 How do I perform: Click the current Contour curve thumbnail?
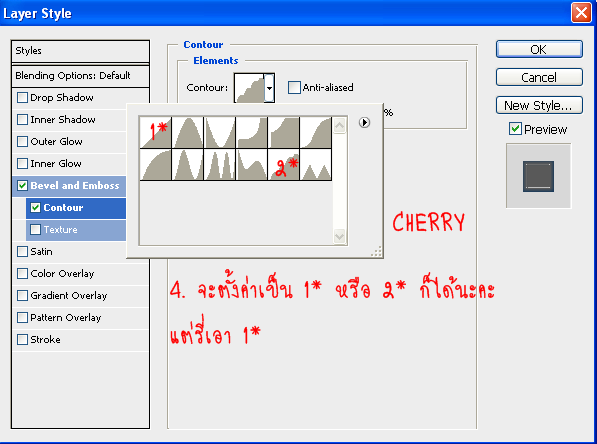click(249, 88)
